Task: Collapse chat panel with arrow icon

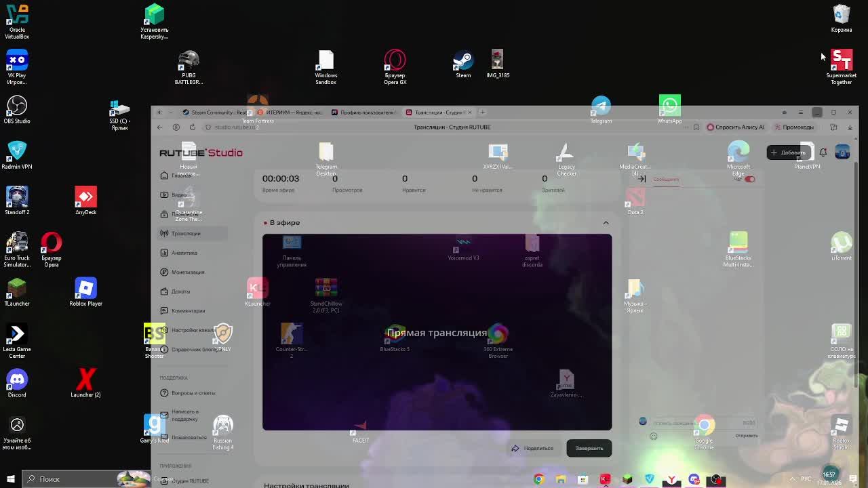Action: click(642, 179)
